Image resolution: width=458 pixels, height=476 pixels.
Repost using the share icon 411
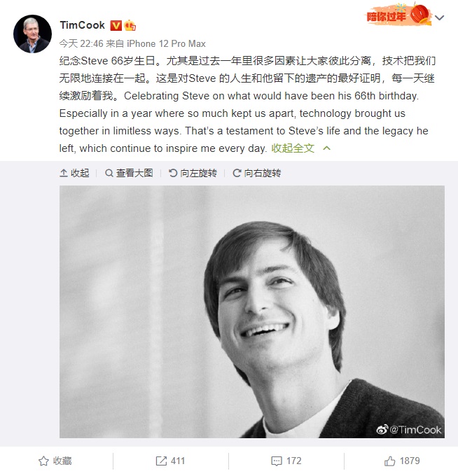[x=170, y=461]
